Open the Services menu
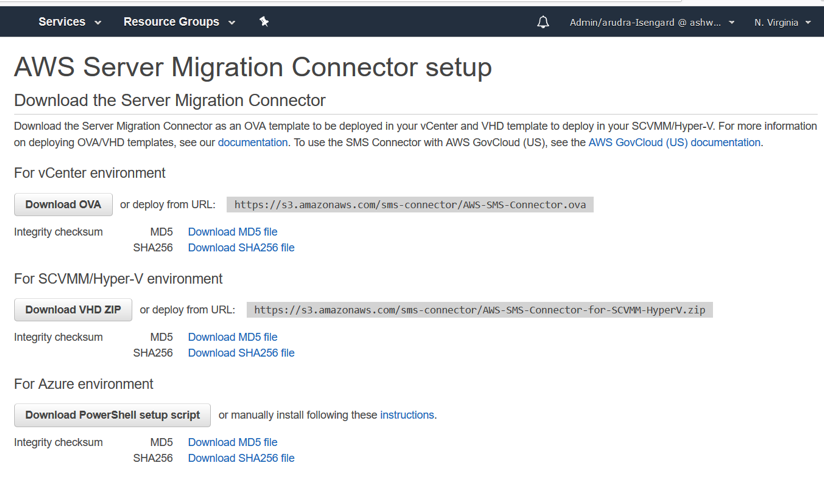824x489 pixels. tap(69, 22)
